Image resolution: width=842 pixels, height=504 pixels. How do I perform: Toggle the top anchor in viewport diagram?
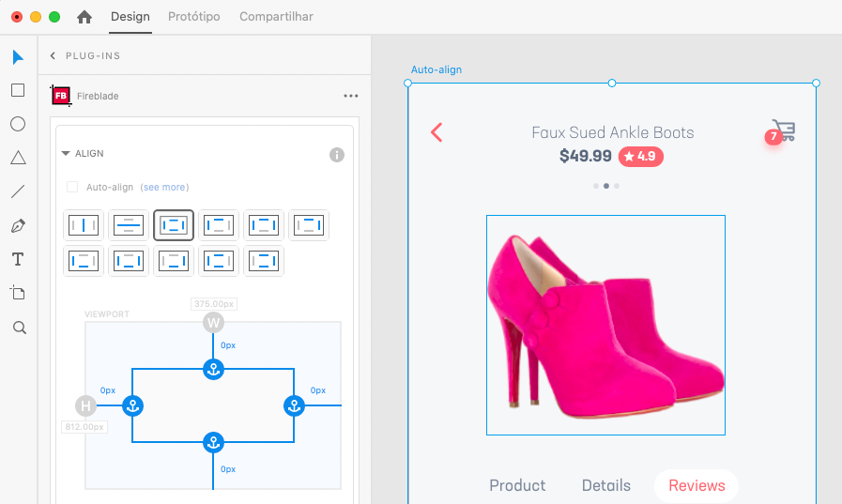(x=214, y=369)
